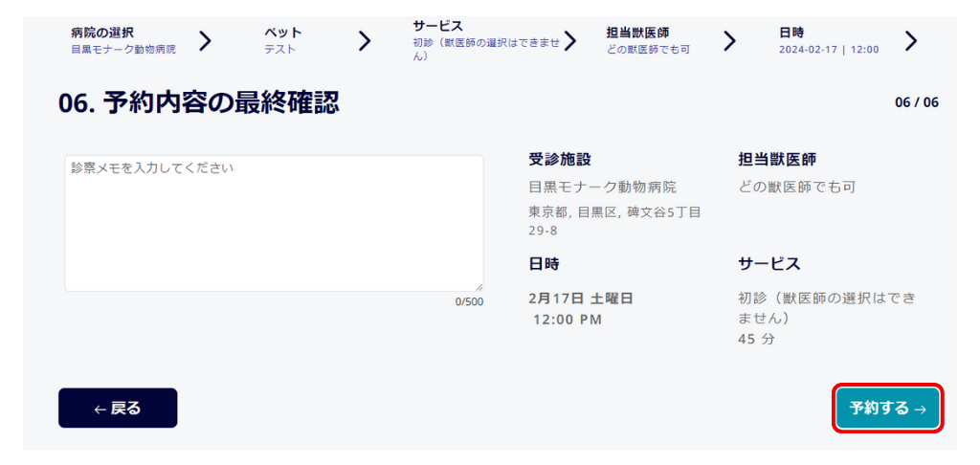The height and width of the screenshot is (465, 980).
Task: Click 担当獣医師 label in summary
Action: tap(777, 160)
